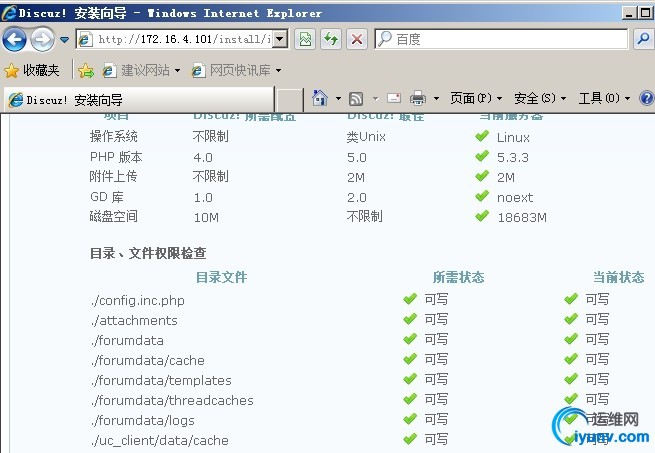Viewport: 655px width, 453px height.
Task: Click the Add to Favorites Bar star icon
Action: click(x=86, y=70)
